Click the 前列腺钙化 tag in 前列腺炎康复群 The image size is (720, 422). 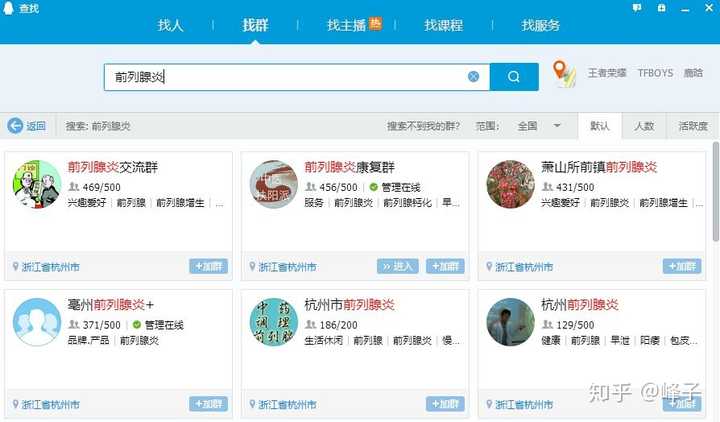click(408, 203)
